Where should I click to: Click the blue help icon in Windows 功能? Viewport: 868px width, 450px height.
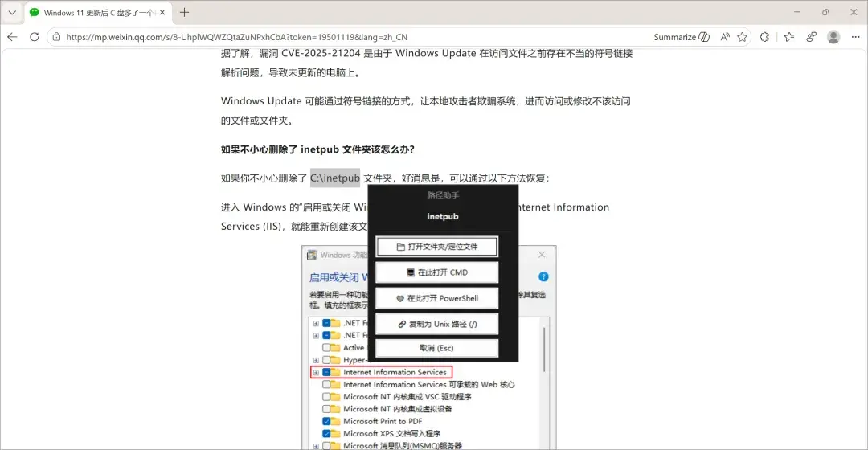click(x=543, y=276)
